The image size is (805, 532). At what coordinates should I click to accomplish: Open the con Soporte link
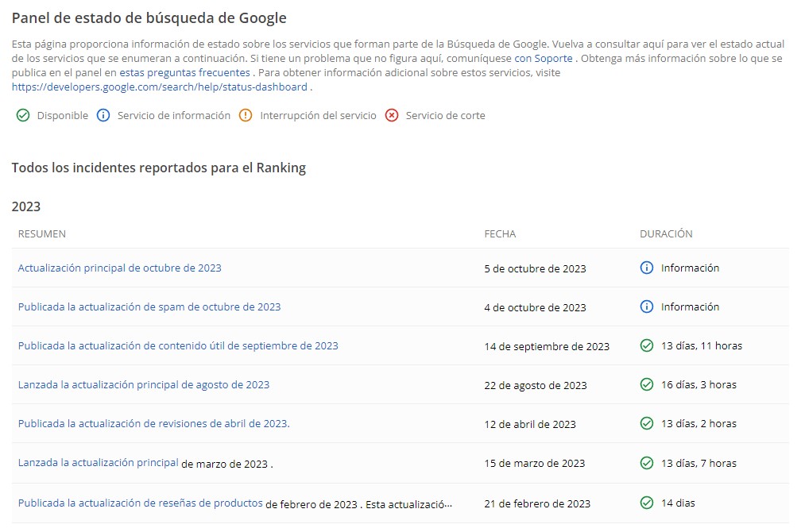coord(544,59)
